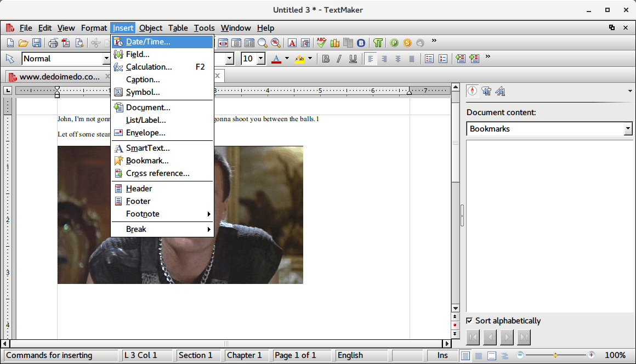Apply yellow highlight color
Viewport: 636px width, 364px height.
(299, 59)
